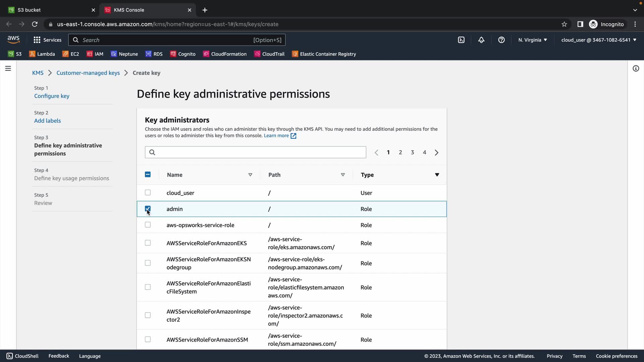
Task: Expand the cloud_user account menu
Action: pos(599,40)
